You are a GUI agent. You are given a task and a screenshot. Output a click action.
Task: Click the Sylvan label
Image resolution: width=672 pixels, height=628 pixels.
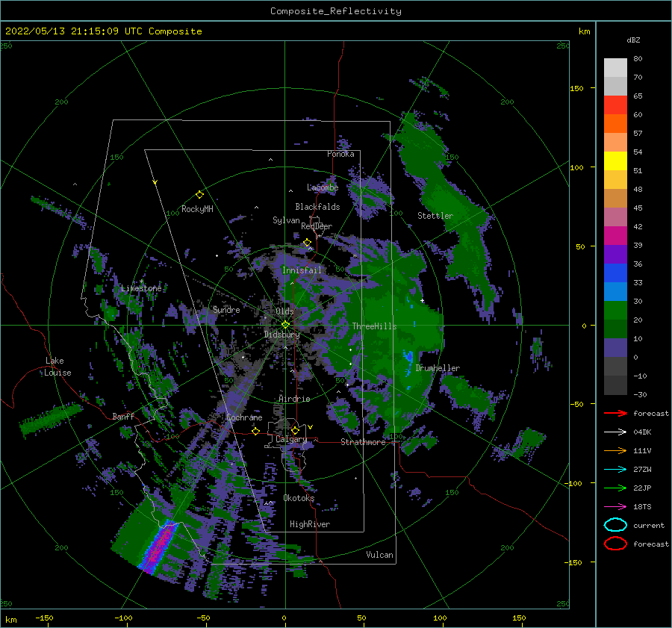tap(286, 220)
